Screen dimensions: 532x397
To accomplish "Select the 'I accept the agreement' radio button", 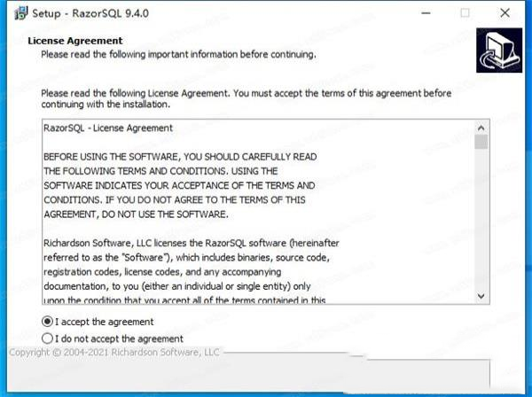I will click(x=47, y=322).
